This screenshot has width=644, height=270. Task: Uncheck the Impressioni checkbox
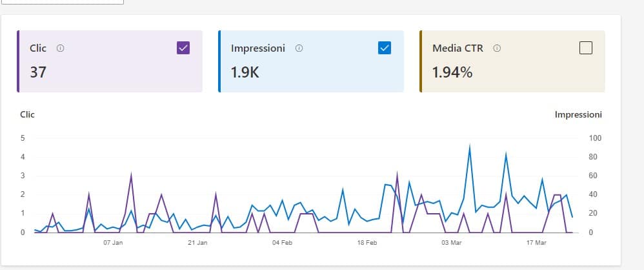pos(385,48)
